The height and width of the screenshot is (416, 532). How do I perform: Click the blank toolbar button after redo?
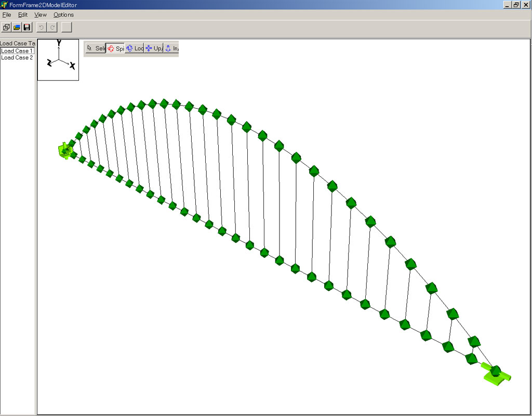coord(66,27)
